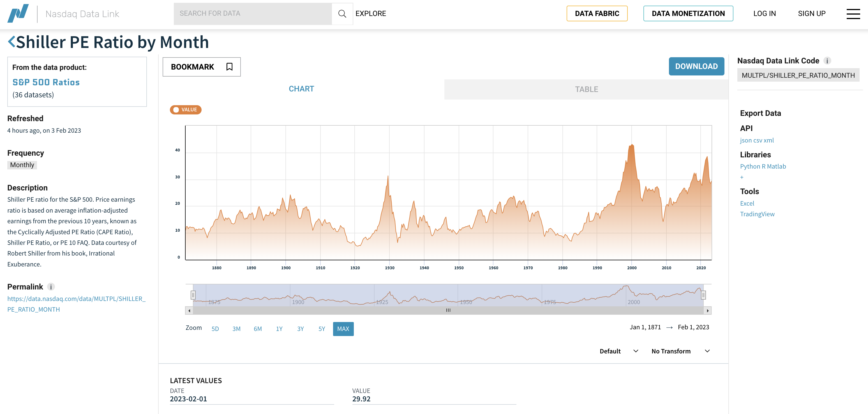Open the S&P 500 Ratios link
868x414 pixels.
46,82
